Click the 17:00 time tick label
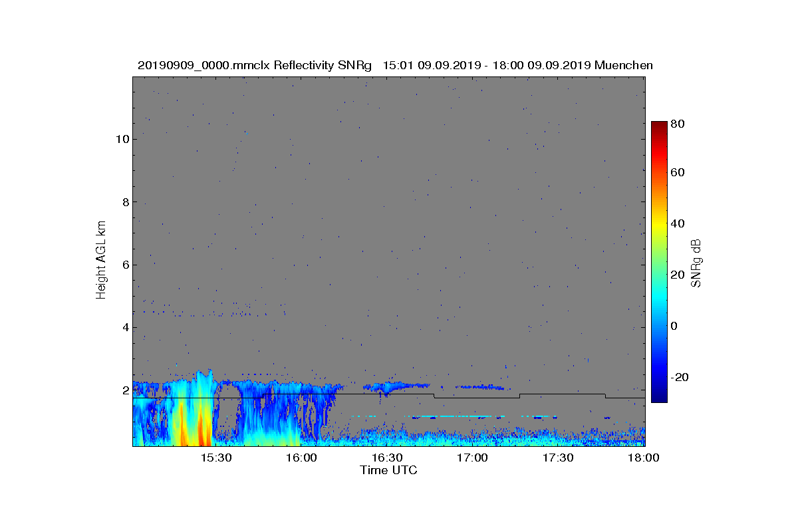Screen dimensions: 798x532 coord(473,458)
